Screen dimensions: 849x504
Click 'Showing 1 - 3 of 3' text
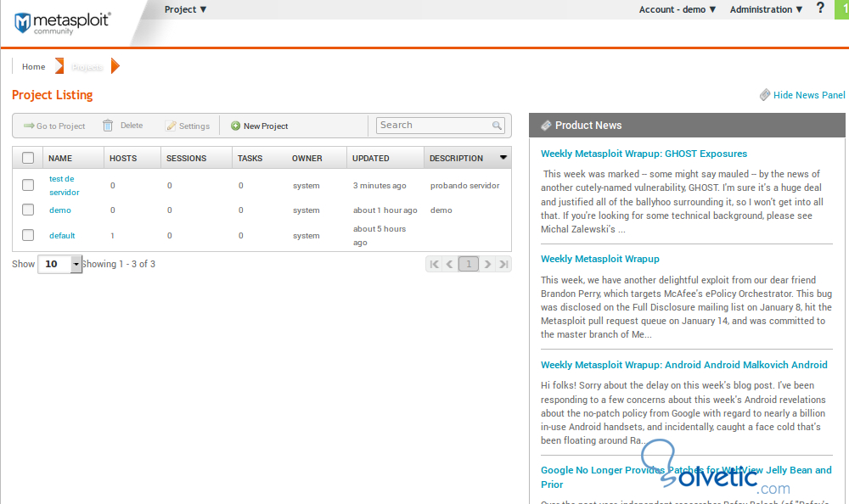click(119, 264)
